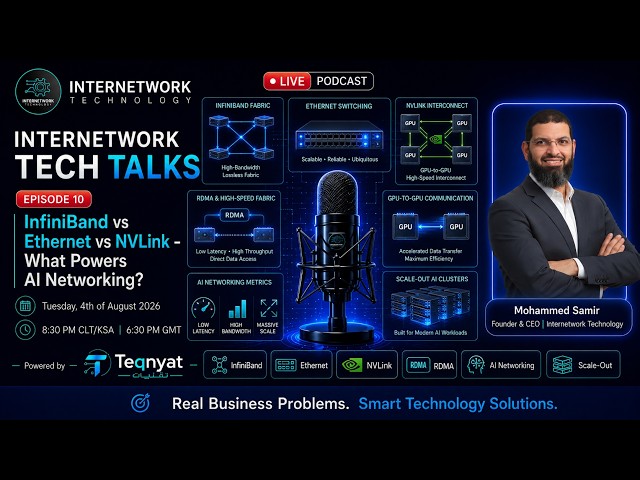This screenshot has width=640, height=480.
Task: Click "Real Business Problems." tagline
Action: tap(260, 404)
